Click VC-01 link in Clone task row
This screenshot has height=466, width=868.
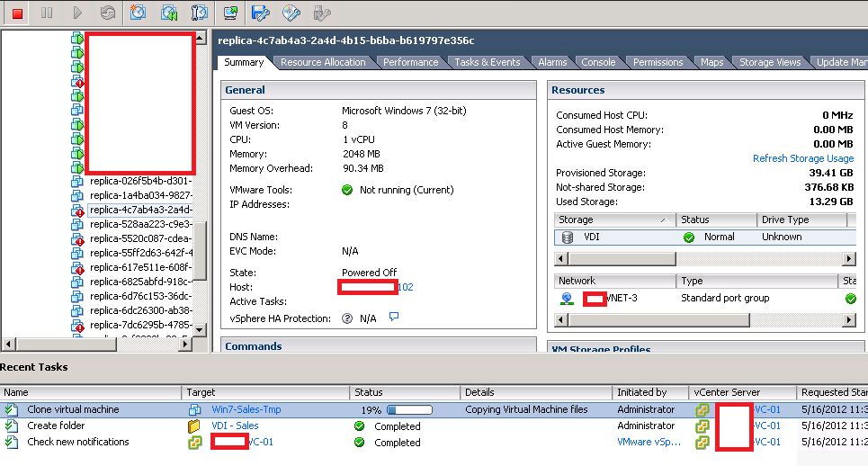767,409
